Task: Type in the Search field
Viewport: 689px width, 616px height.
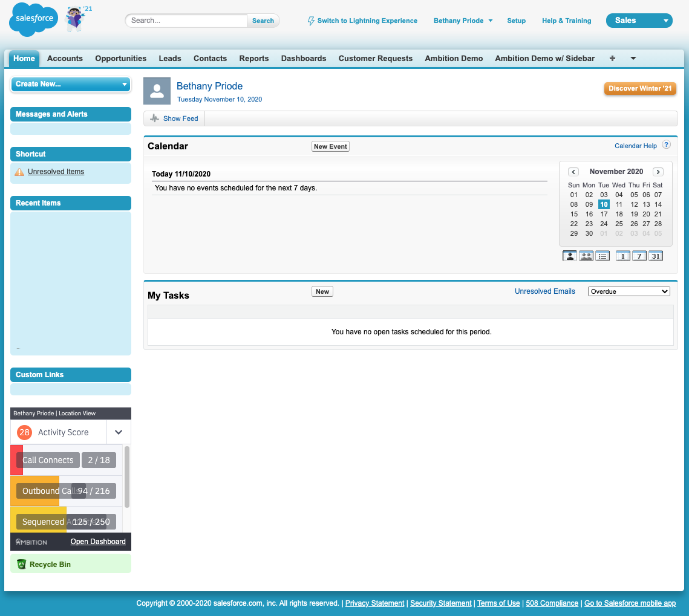Action: 186,20
